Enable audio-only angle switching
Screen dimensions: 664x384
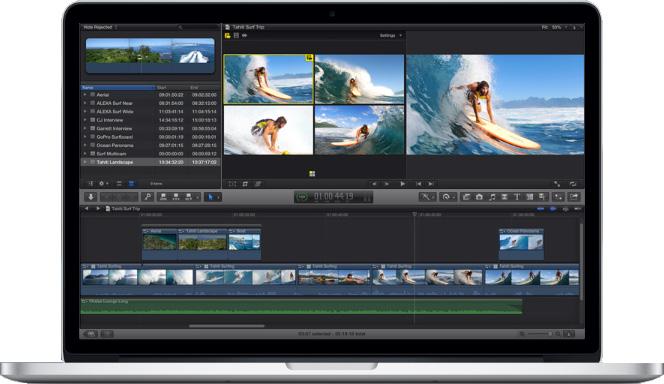tap(244, 36)
